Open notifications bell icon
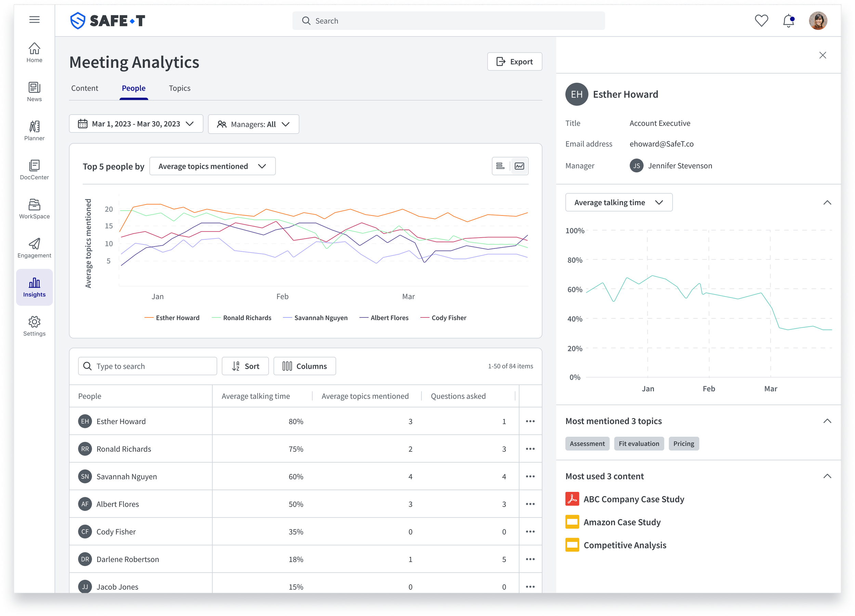855x616 pixels. coord(788,21)
